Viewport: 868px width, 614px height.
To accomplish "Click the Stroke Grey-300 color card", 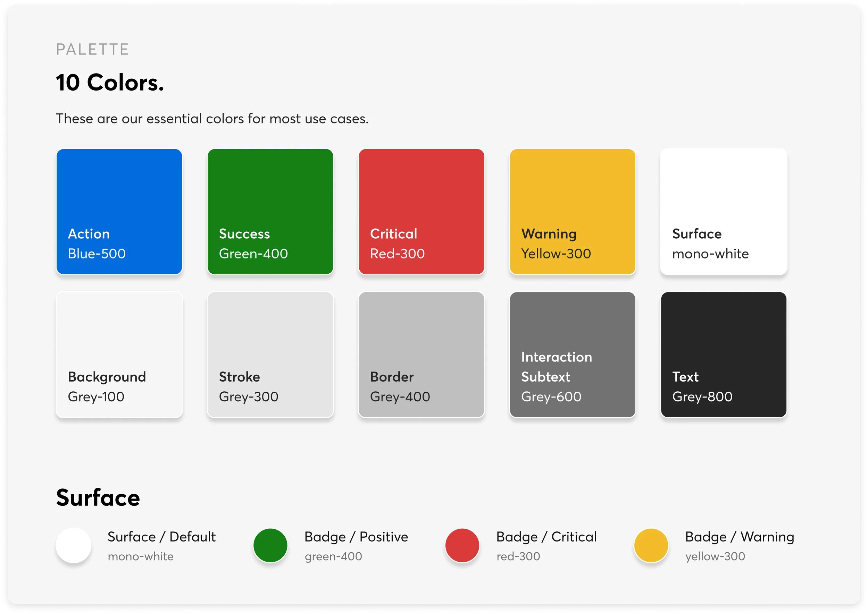I will pyautogui.click(x=270, y=354).
